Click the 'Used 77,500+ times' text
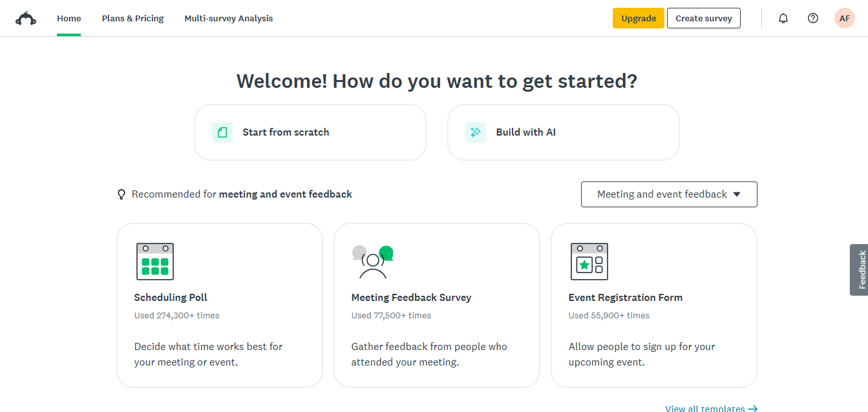This screenshot has width=868, height=412. [x=391, y=316]
